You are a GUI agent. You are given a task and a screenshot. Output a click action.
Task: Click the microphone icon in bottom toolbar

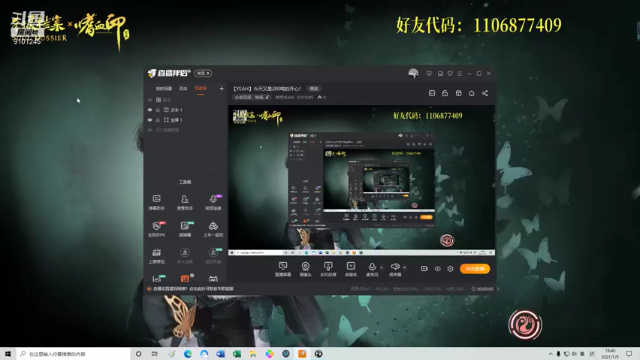(372, 267)
